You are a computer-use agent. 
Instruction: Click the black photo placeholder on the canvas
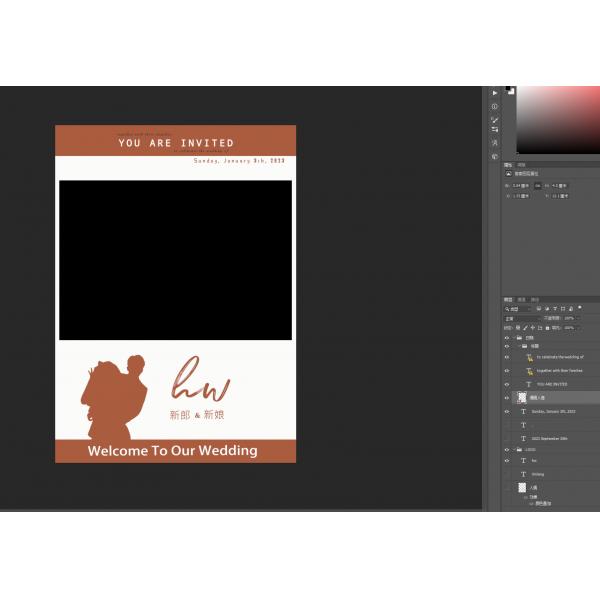[x=175, y=260]
